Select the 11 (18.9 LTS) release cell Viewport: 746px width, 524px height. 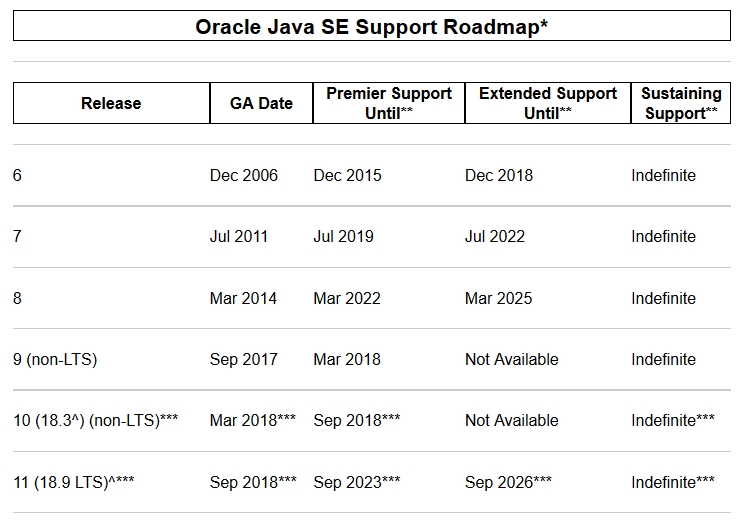(74, 483)
